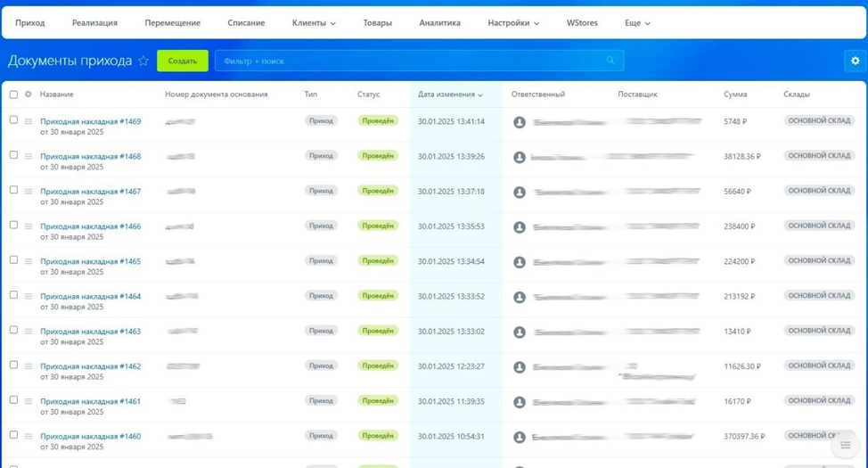This screenshot has width=868, height=468.
Task: Click the Фильтр + поиск input field
Action: 410,61
